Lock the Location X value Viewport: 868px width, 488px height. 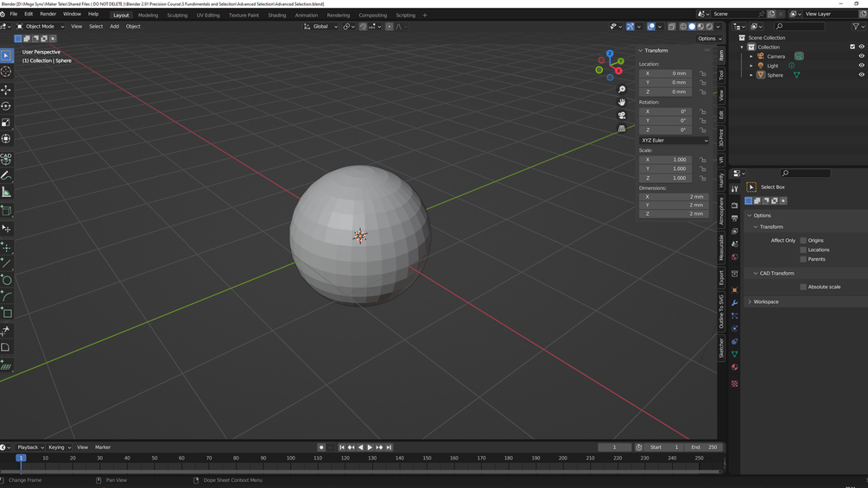pyautogui.click(x=702, y=73)
